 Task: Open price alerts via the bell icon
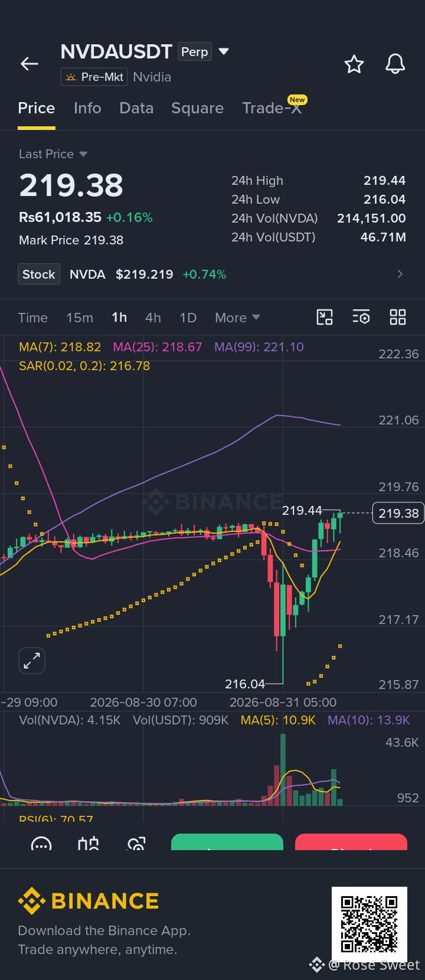tap(395, 64)
